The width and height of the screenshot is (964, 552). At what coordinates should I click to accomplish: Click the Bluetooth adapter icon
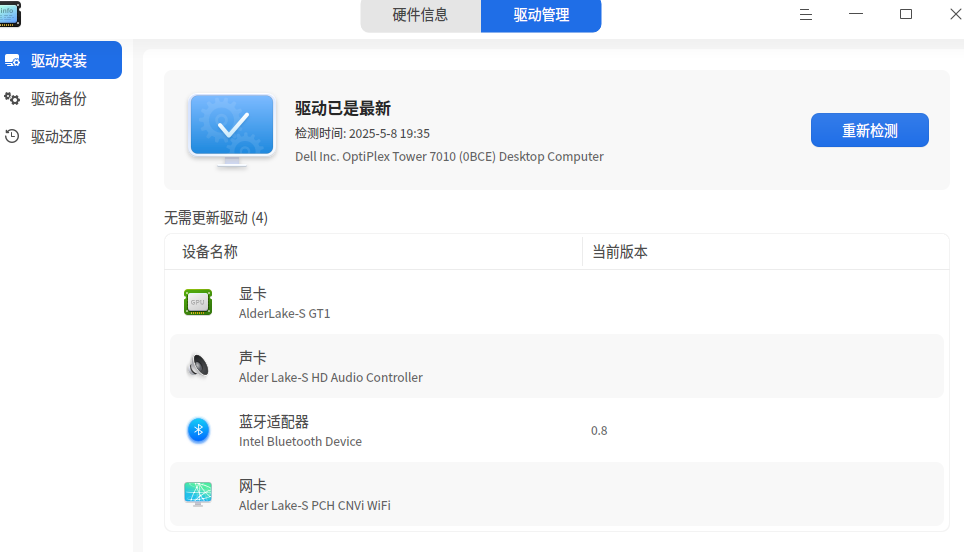pyautogui.click(x=198, y=430)
